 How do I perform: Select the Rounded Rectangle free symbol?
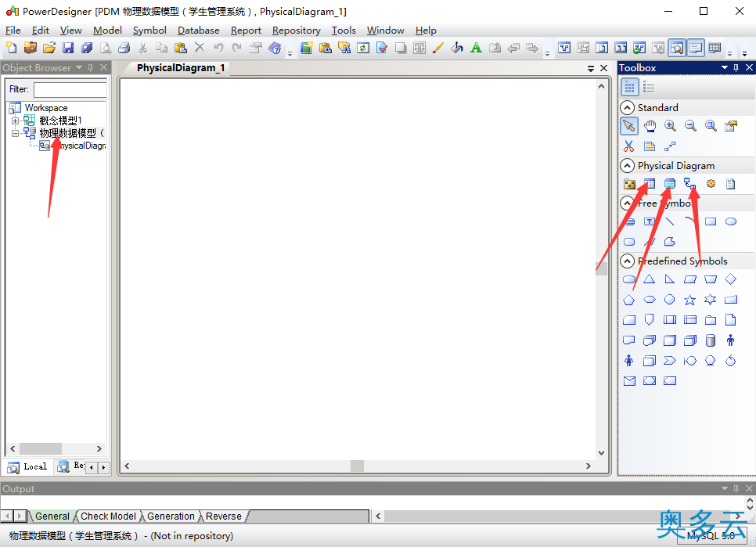point(629,242)
